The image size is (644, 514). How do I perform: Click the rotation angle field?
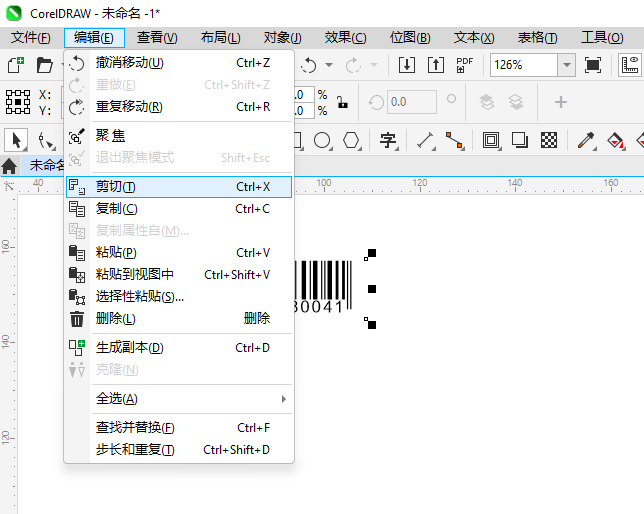tap(412, 102)
